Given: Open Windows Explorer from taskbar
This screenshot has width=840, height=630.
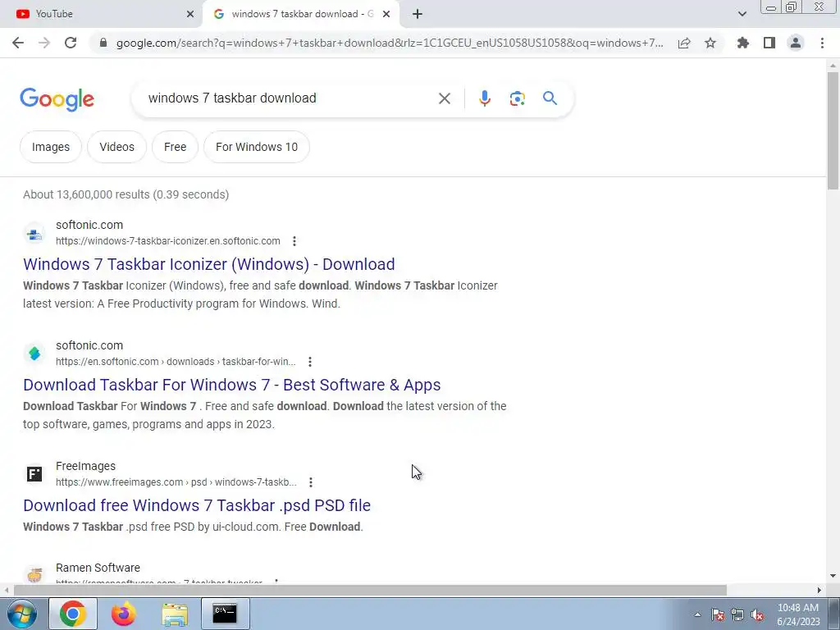Looking at the screenshot, I should pyautogui.click(x=175, y=614).
